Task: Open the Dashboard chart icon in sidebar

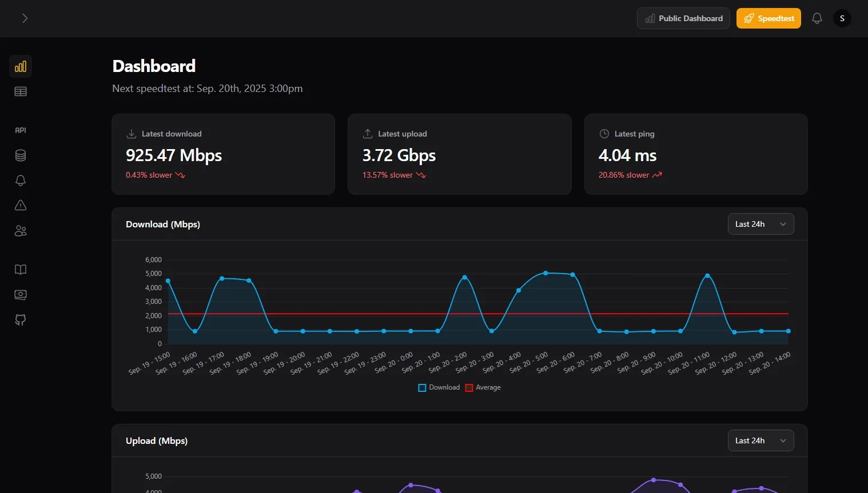Action: click(21, 66)
